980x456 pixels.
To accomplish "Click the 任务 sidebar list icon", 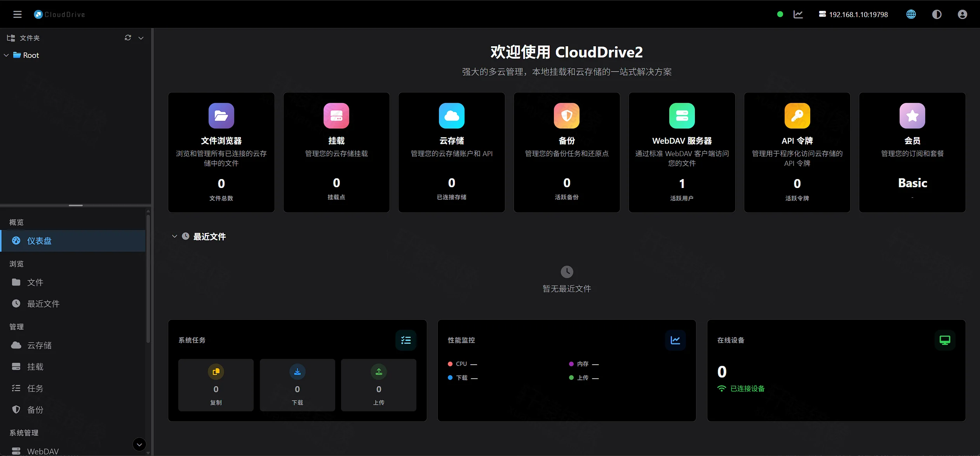I will pyautogui.click(x=16, y=388).
